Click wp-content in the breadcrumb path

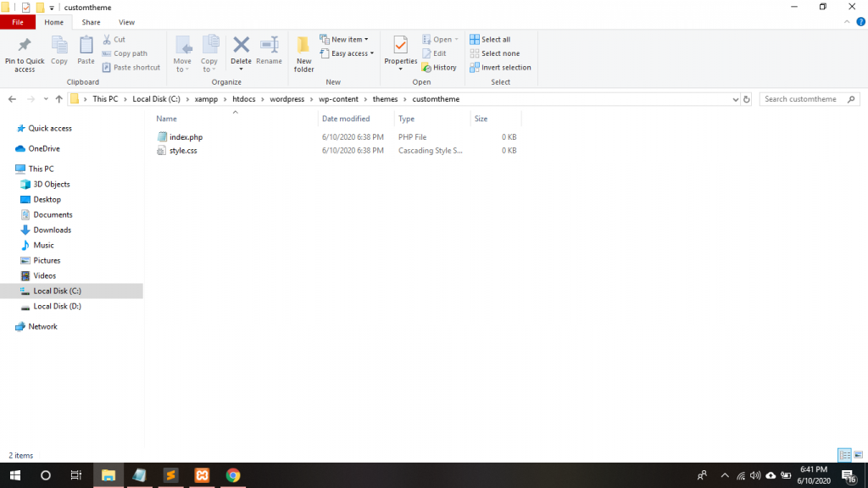tap(338, 99)
